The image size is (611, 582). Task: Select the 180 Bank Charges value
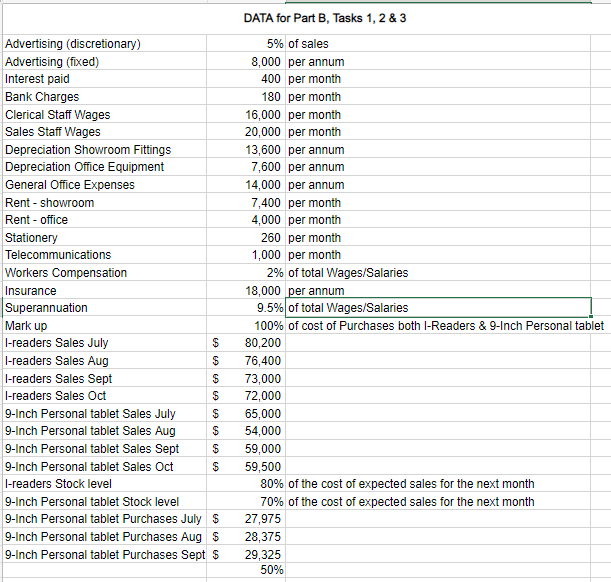246,97
